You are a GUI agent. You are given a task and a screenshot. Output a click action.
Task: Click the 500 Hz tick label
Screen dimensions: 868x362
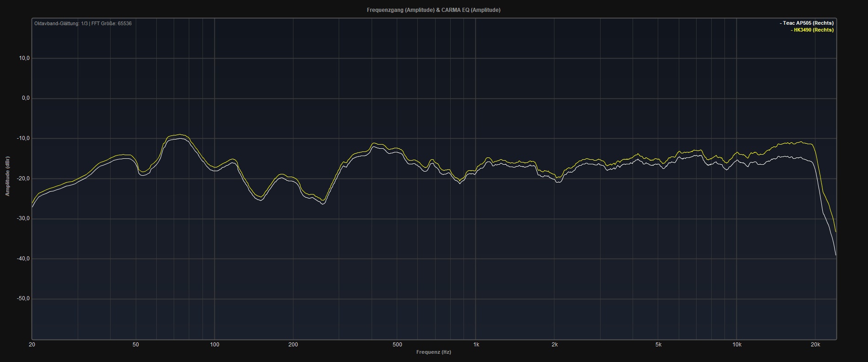point(397,345)
